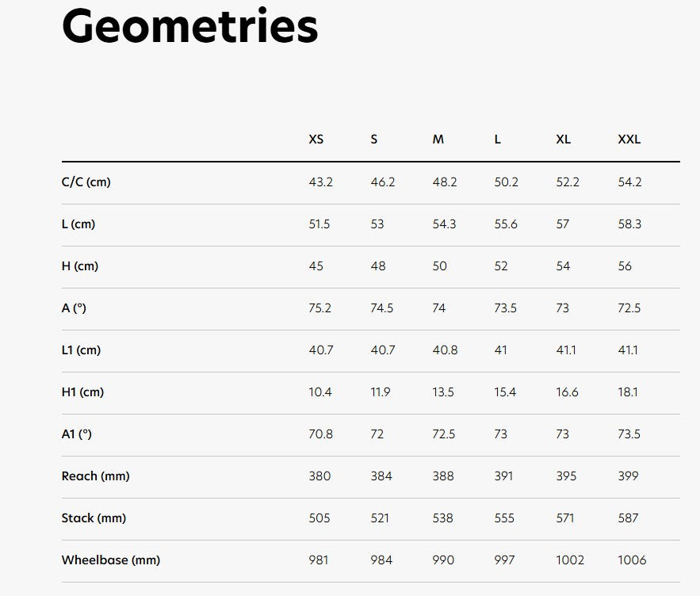
Task: Click the L (cm) row label
Action: 78,224
